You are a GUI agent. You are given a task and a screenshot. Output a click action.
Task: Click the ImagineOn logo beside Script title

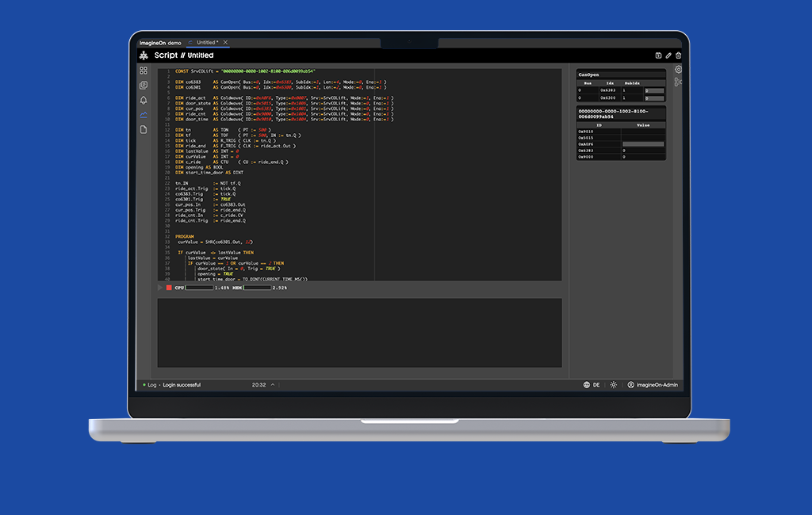coord(144,55)
